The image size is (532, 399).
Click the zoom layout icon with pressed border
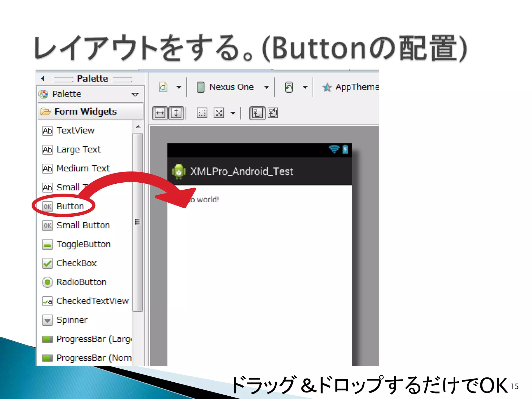257,113
